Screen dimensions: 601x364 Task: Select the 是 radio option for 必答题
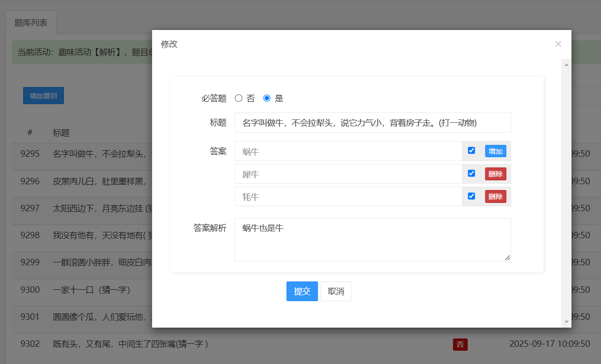pyautogui.click(x=267, y=98)
